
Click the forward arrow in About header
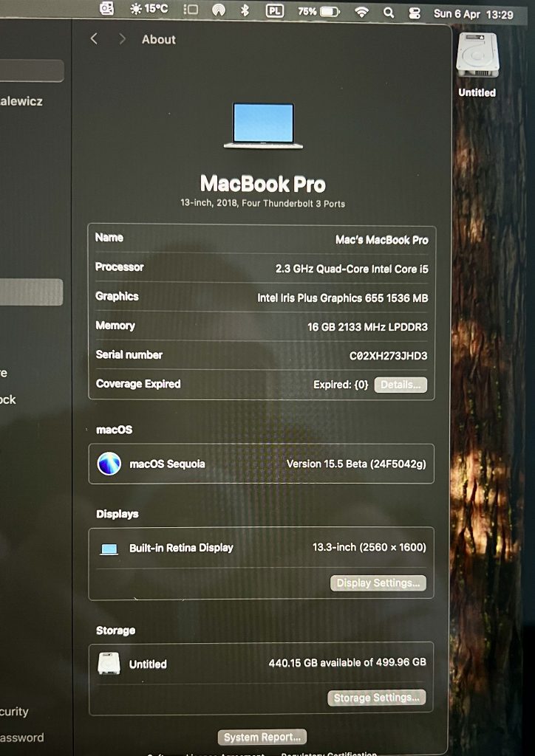click(x=122, y=39)
